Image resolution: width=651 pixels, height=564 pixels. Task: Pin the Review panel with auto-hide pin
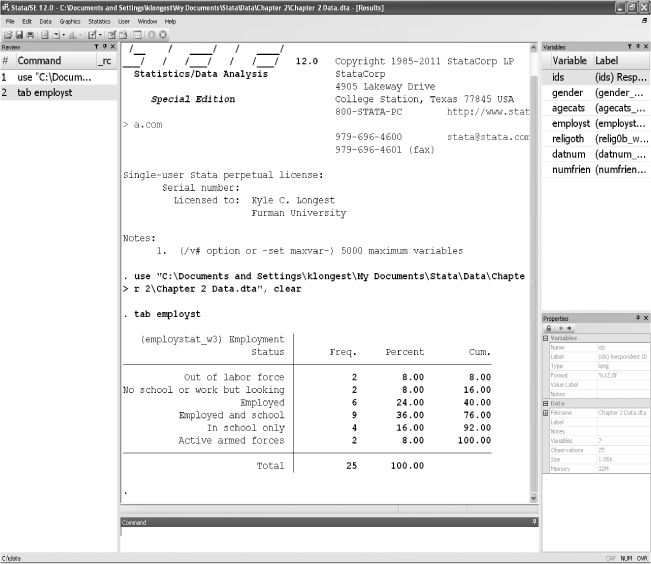103,47
